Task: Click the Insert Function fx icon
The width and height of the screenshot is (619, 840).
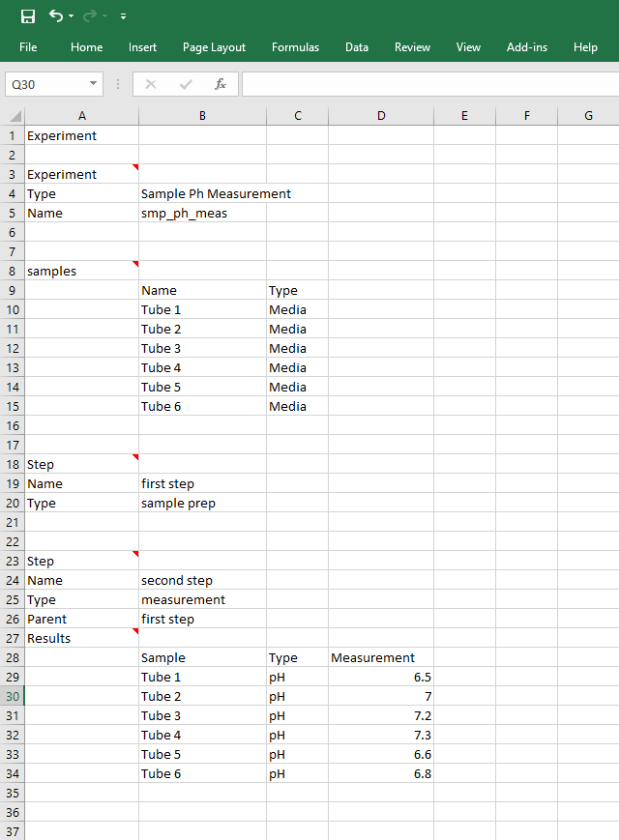Action: click(221, 84)
